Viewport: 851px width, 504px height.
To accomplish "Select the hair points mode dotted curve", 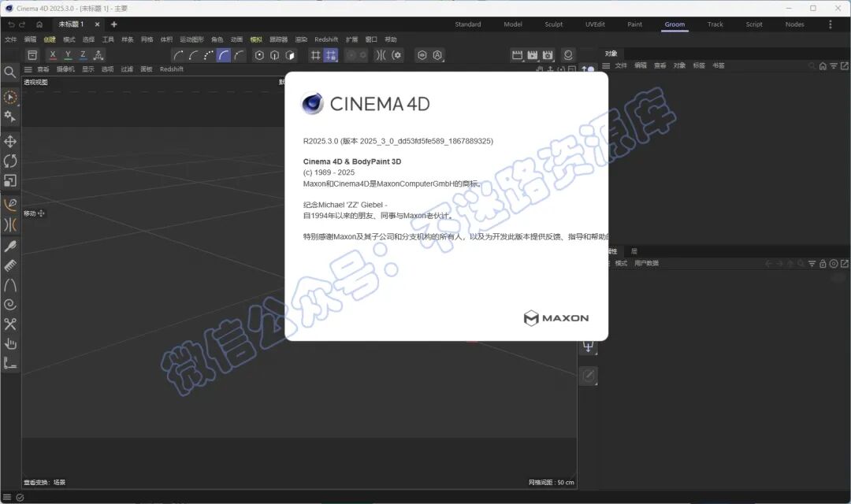I will 208,55.
